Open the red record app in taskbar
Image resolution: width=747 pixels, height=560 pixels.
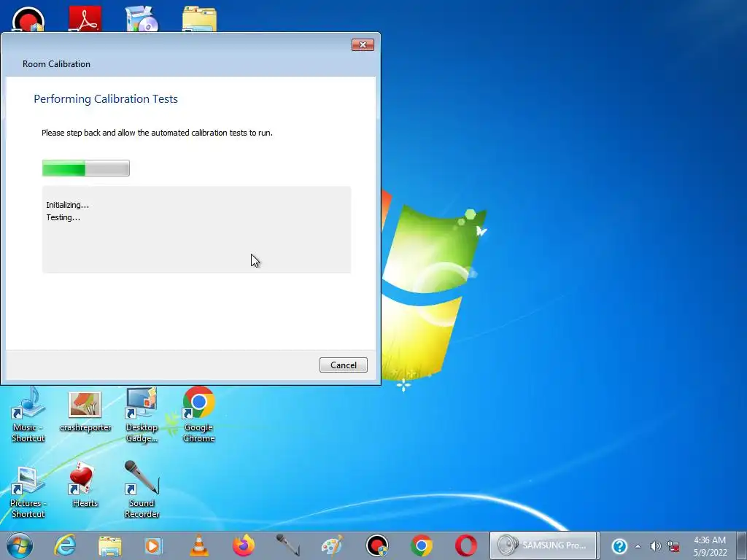coord(377,545)
